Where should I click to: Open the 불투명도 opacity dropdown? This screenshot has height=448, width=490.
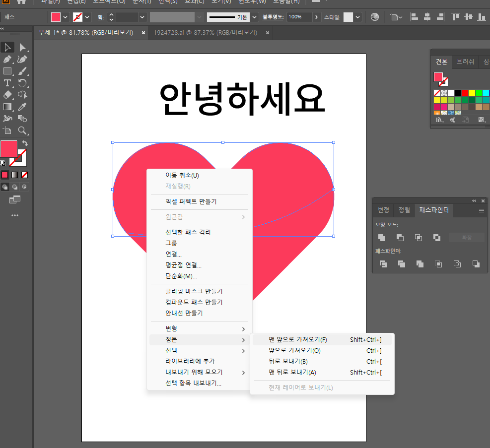click(317, 16)
